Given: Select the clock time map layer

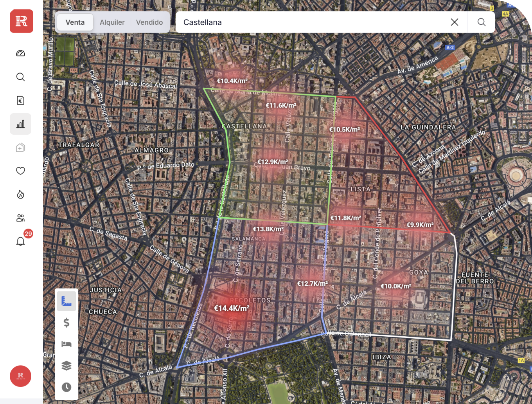Looking at the screenshot, I should pyautogui.click(x=66, y=387).
